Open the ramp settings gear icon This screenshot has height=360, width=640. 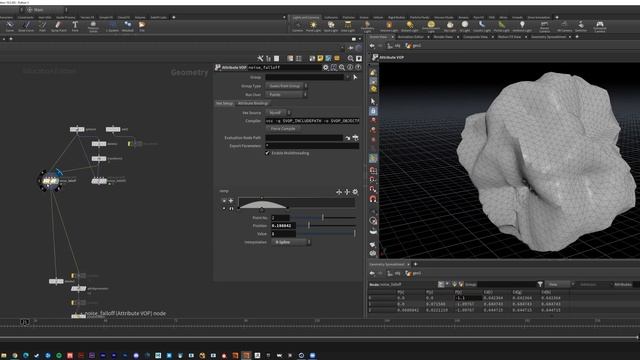(355, 191)
